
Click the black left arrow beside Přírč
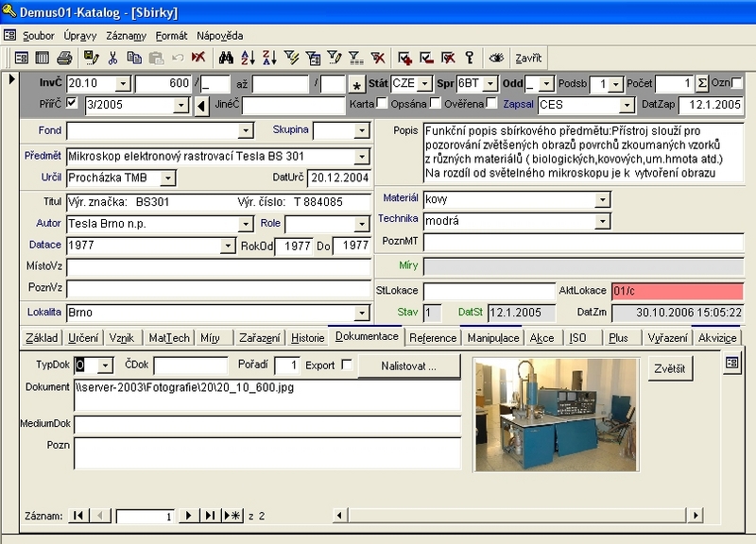[202, 106]
